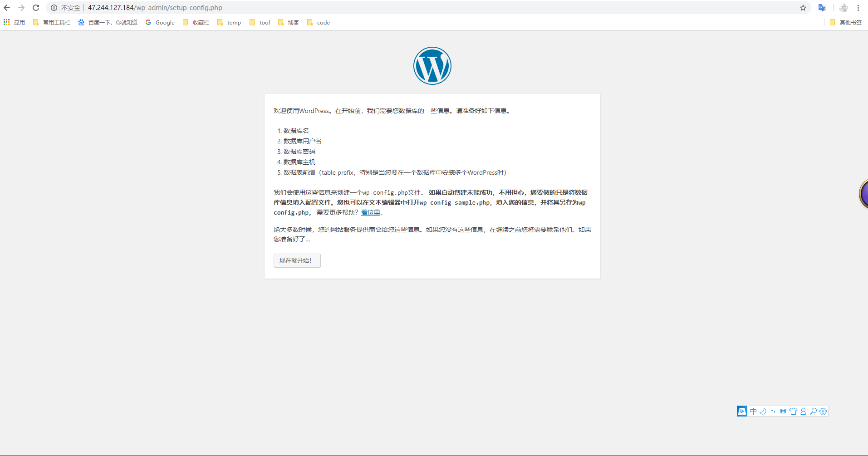Open the IME skin shirt icon

(793, 411)
